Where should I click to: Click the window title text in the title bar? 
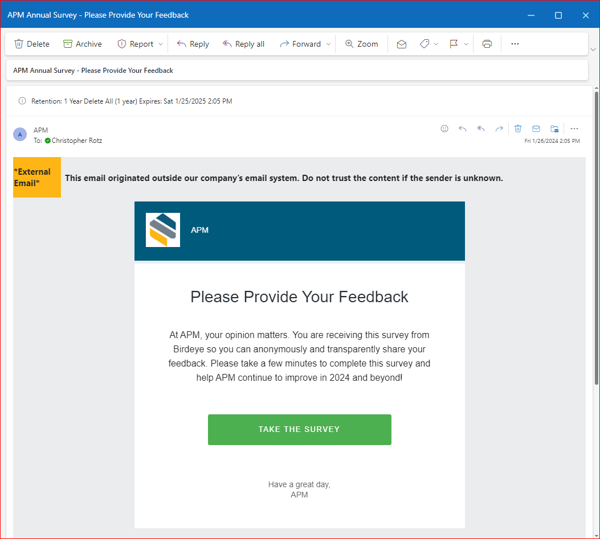tap(98, 15)
